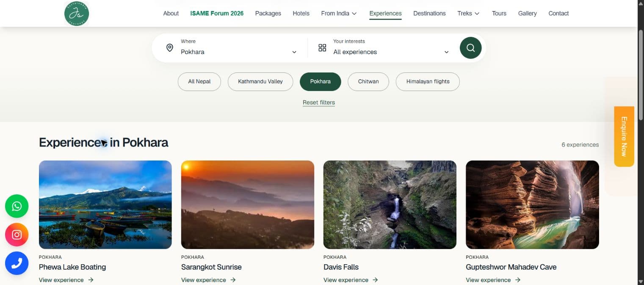Image resolution: width=644 pixels, height=285 pixels.
Task: Open the Gallery nav item
Action: (528, 14)
